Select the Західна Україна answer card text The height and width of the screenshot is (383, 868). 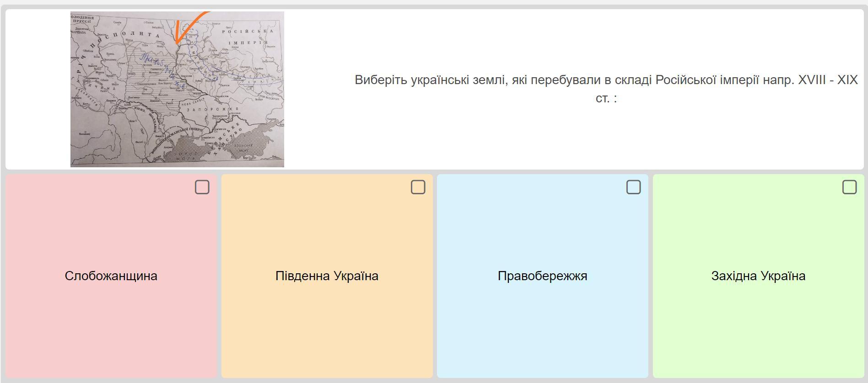pyautogui.click(x=758, y=276)
